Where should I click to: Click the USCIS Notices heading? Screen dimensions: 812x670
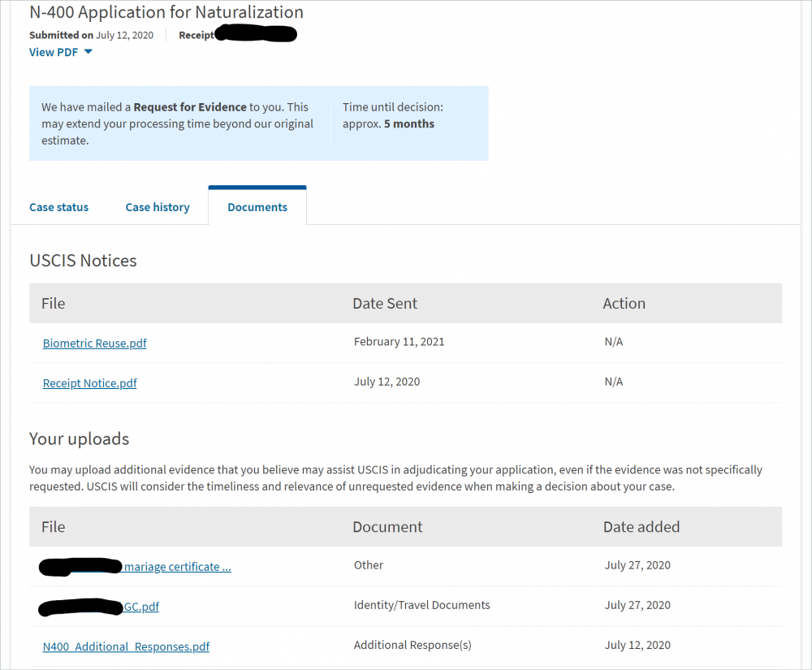[x=83, y=261]
